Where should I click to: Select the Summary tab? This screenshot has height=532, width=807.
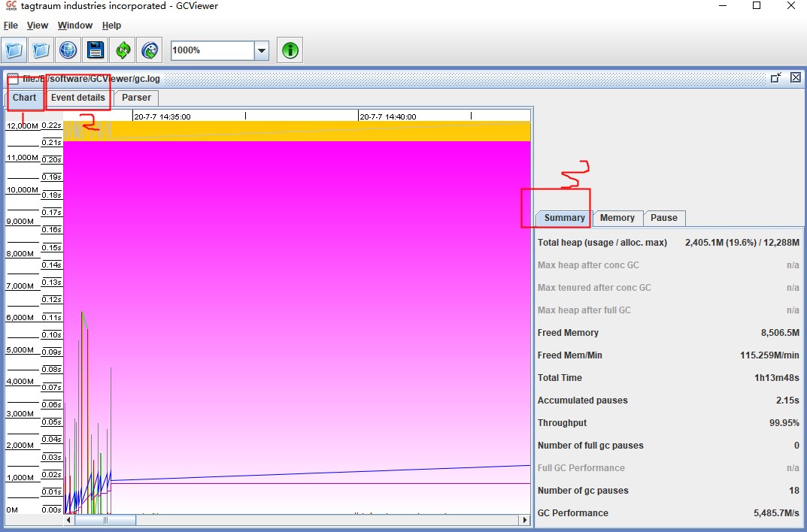pyautogui.click(x=564, y=217)
